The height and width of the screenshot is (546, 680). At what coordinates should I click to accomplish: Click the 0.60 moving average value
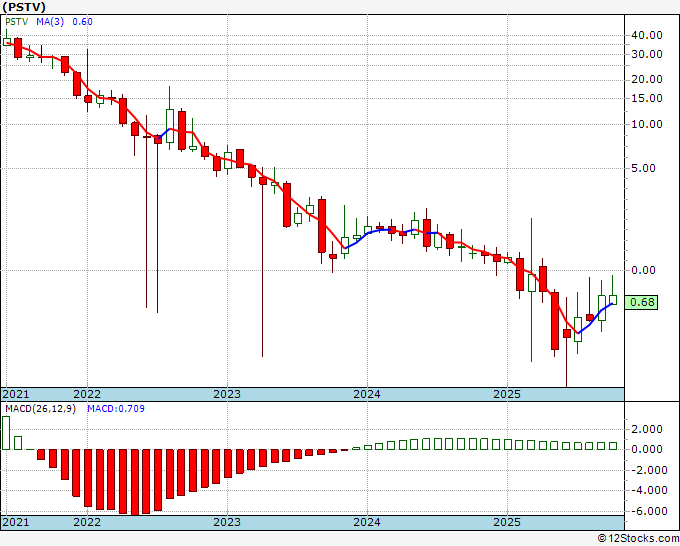click(x=82, y=22)
